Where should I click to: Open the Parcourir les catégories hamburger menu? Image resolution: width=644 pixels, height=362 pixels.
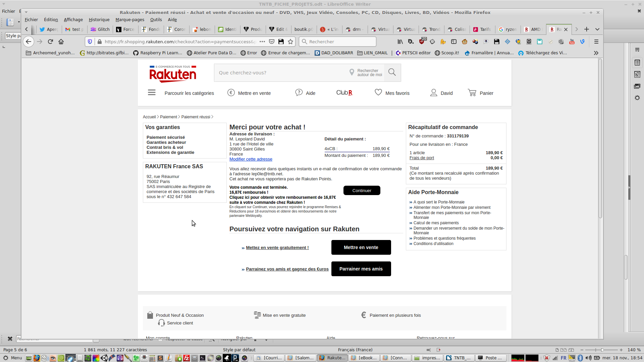click(x=152, y=93)
